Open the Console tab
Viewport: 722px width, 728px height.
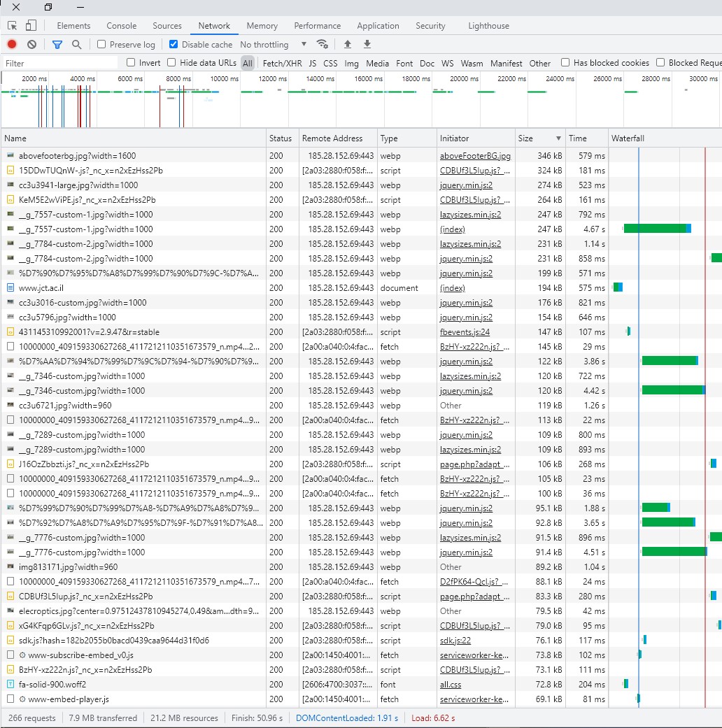(121, 26)
